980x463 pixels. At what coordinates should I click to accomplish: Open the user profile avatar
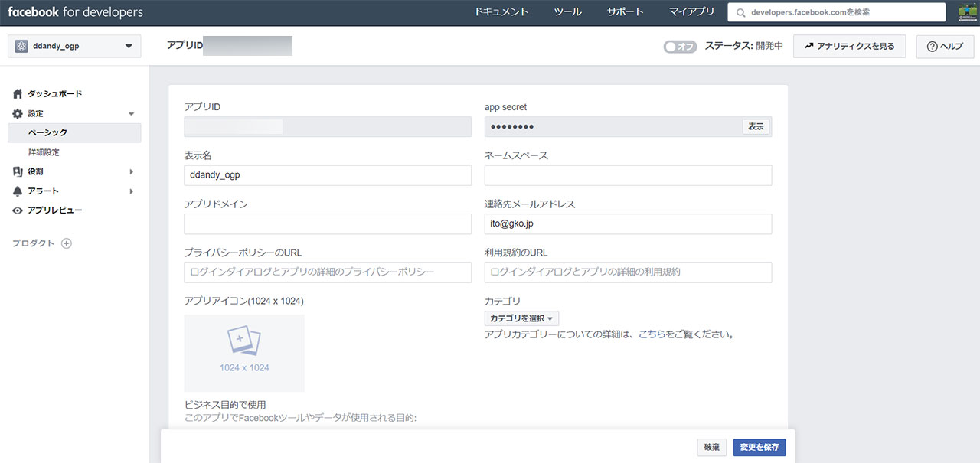pos(967,12)
